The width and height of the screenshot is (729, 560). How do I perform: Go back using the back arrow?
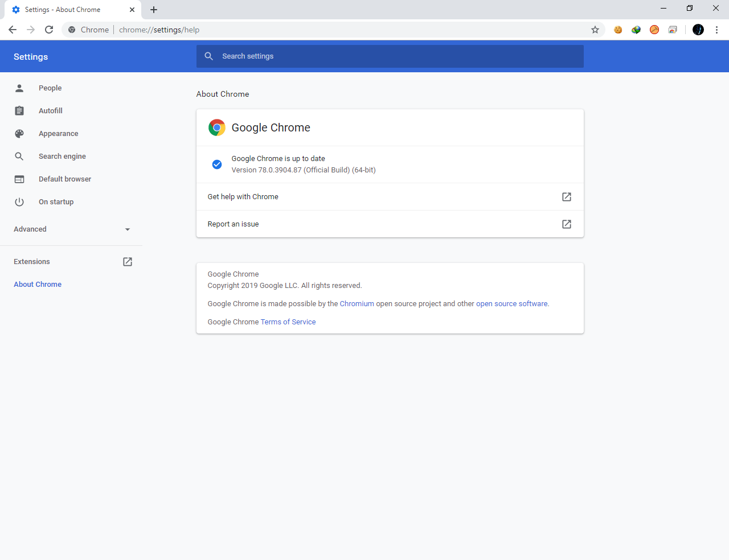click(13, 30)
